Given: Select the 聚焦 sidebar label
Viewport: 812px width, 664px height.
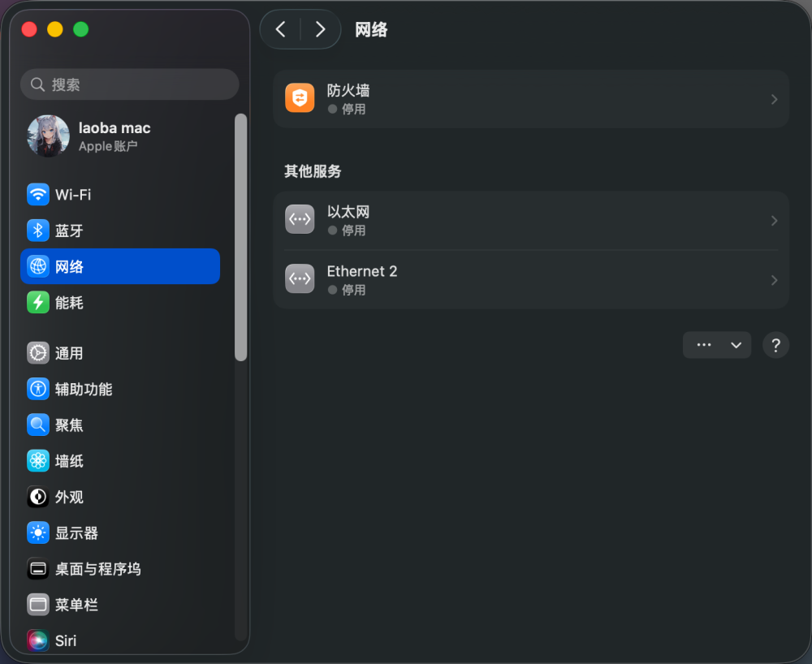Looking at the screenshot, I should (69, 425).
